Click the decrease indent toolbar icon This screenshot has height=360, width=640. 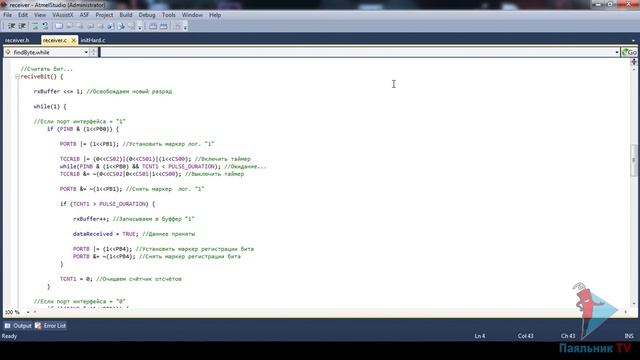[x=11, y=26]
